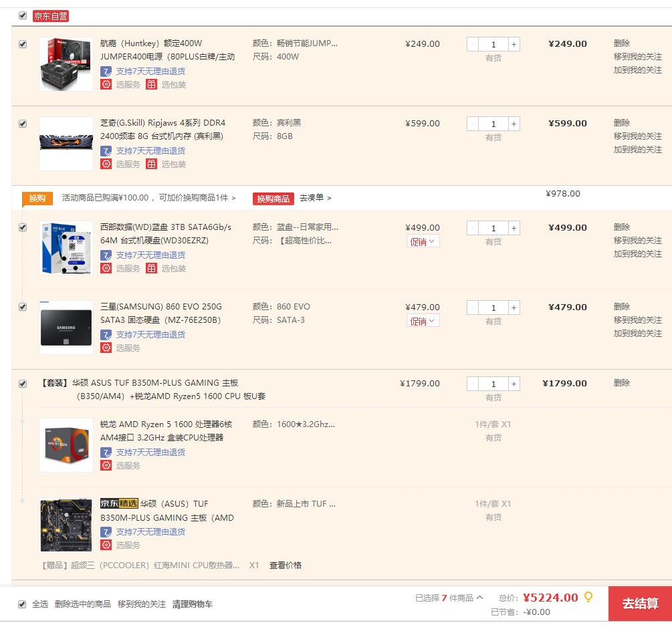Click quantity field for Samsung 860 EVO

493,307
